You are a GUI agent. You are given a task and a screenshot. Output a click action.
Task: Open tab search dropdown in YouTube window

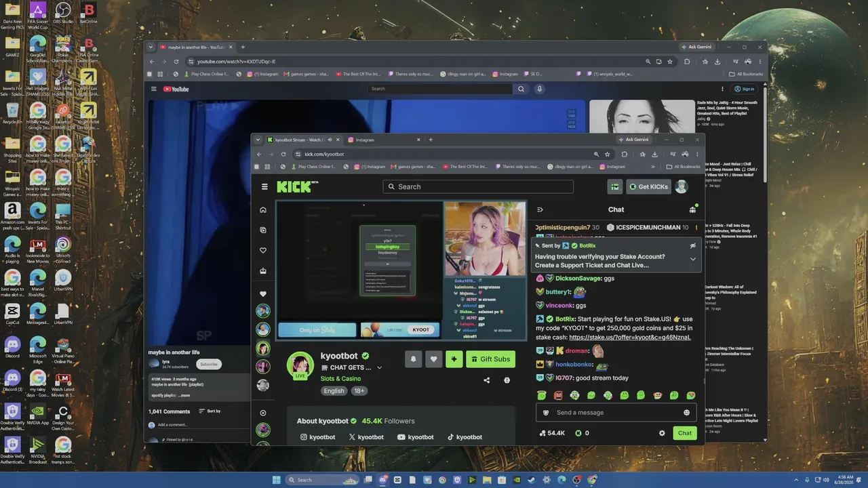[151, 47]
